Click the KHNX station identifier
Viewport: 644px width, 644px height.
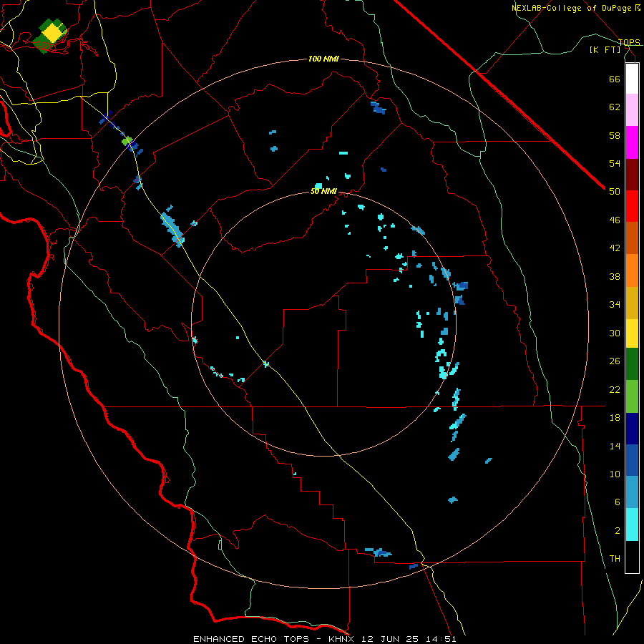[x=340, y=639]
